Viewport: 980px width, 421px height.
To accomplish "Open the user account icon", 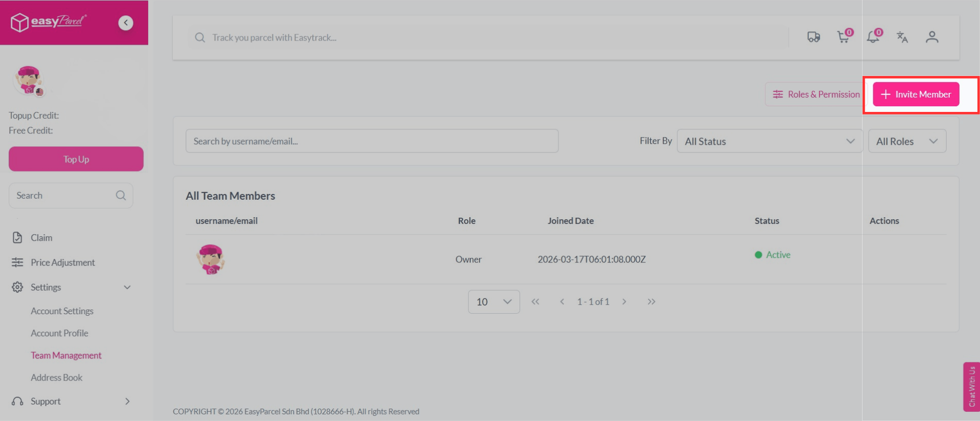I will point(932,37).
